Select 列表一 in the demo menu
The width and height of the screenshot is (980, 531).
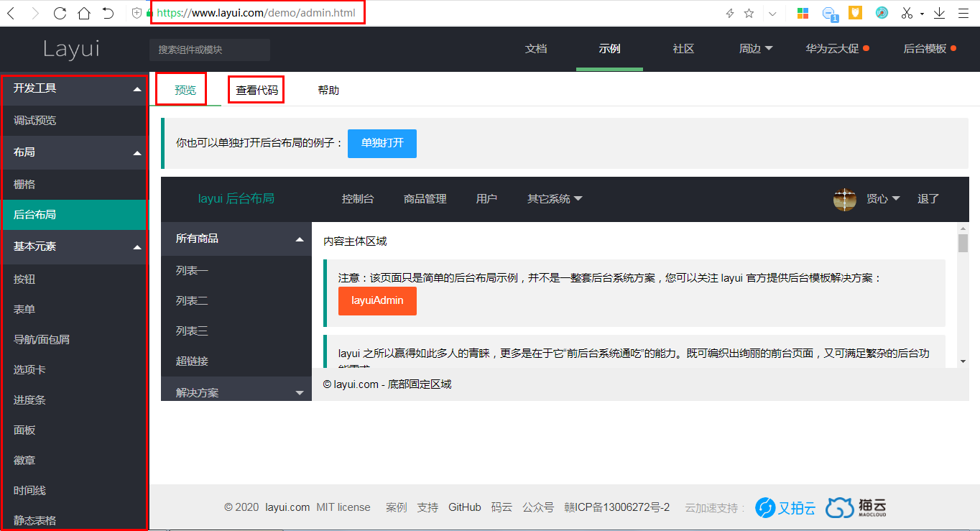[x=236, y=271]
